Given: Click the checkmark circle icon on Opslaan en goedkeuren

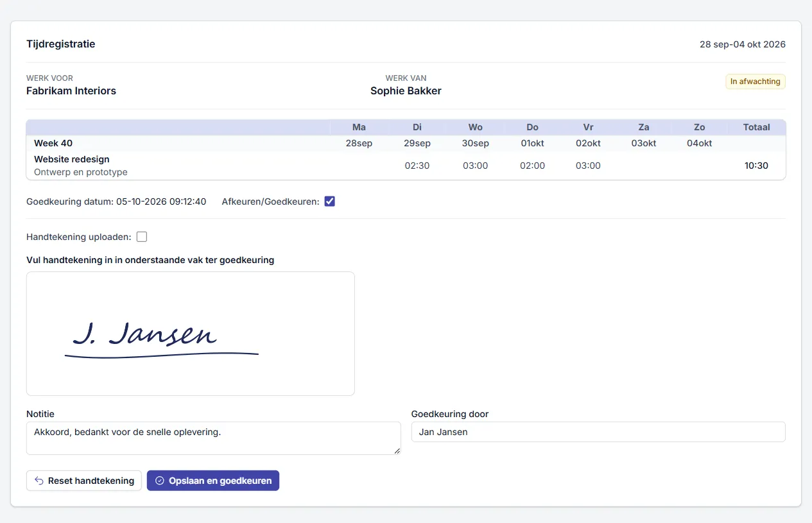Looking at the screenshot, I should click(x=160, y=481).
